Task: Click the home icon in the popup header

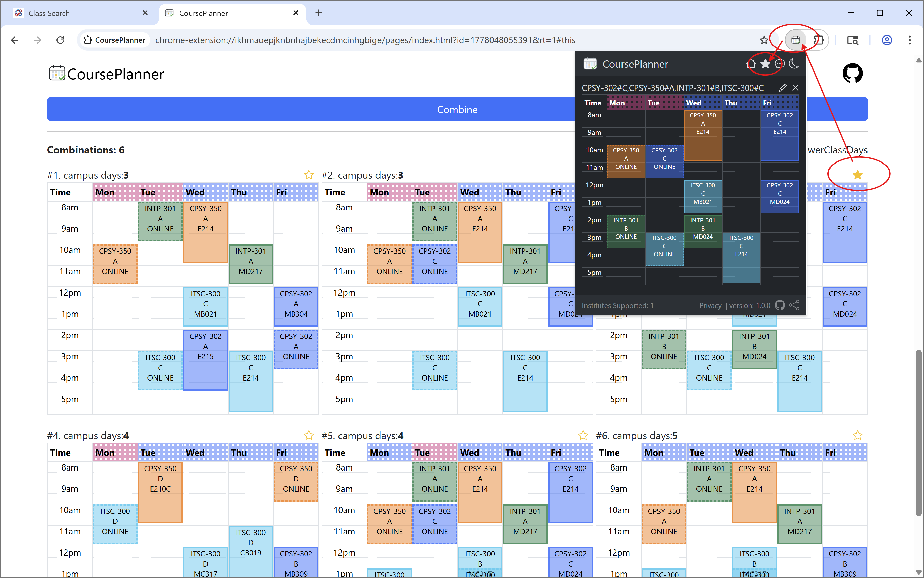Action: coord(751,64)
